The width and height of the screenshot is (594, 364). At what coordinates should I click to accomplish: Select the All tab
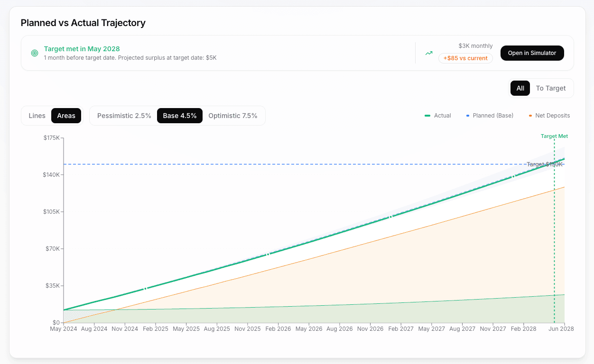[520, 88]
